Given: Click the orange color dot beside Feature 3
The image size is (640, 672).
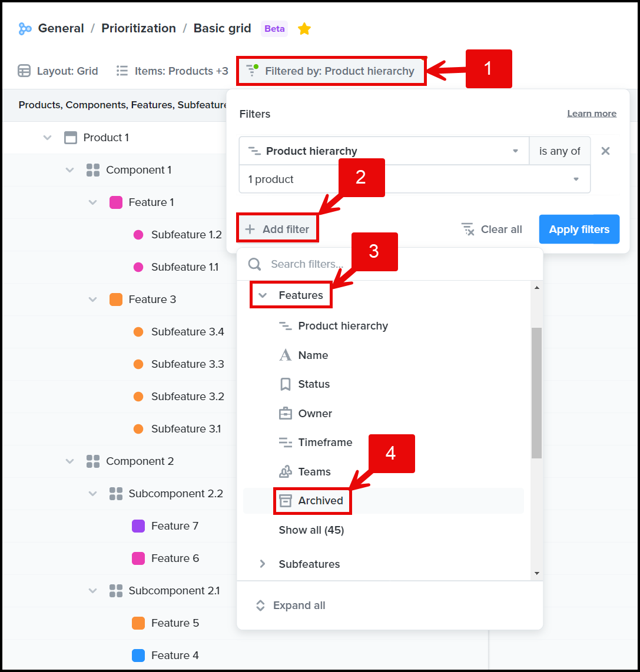Looking at the screenshot, I should tap(116, 299).
